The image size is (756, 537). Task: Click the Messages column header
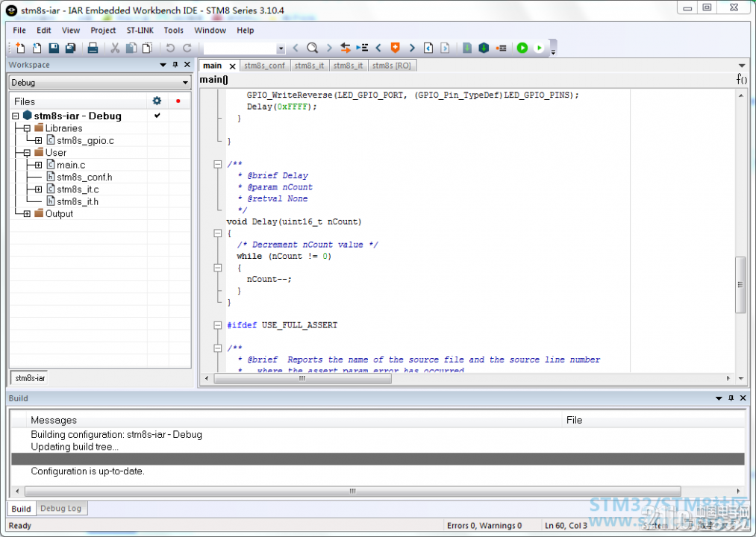294,420
